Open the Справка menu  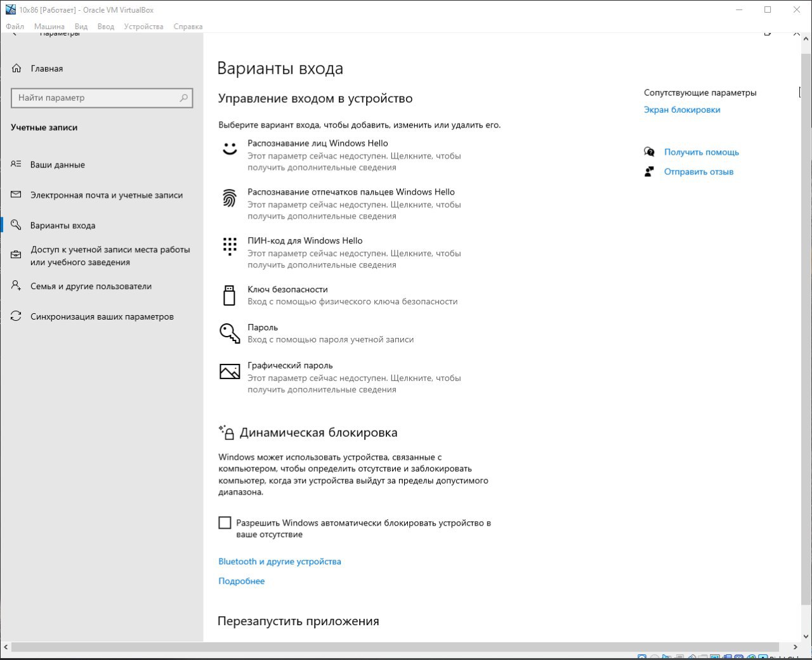[x=188, y=27]
